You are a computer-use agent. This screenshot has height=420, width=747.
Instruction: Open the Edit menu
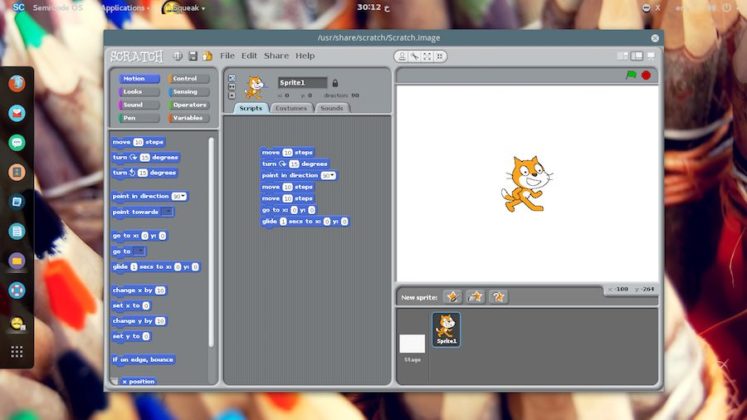pyautogui.click(x=249, y=56)
